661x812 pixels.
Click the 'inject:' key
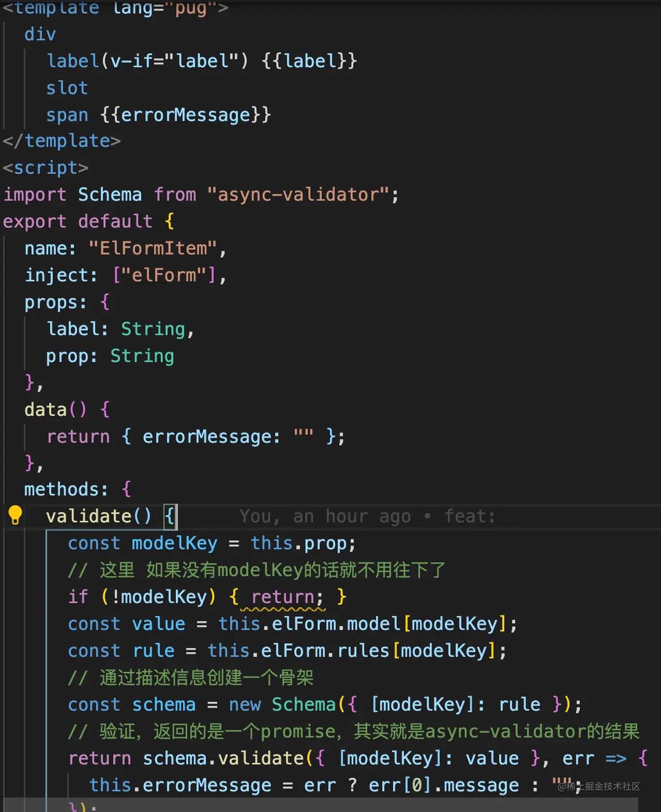pos(61,275)
